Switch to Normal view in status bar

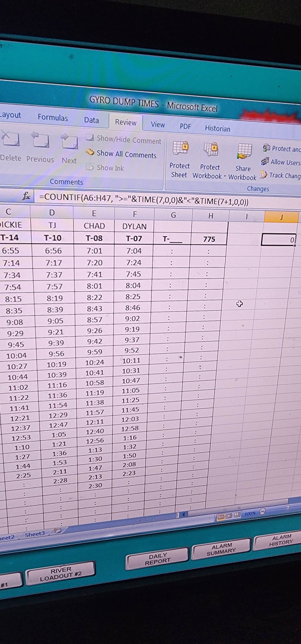pyautogui.click(x=221, y=517)
